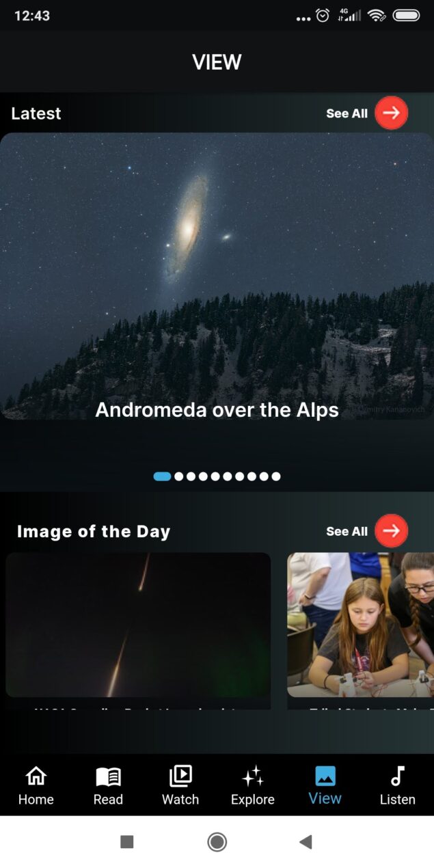This screenshot has width=434, height=868.
Task: Open the rocket launch streak thumbnail
Action: click(138, 625)
